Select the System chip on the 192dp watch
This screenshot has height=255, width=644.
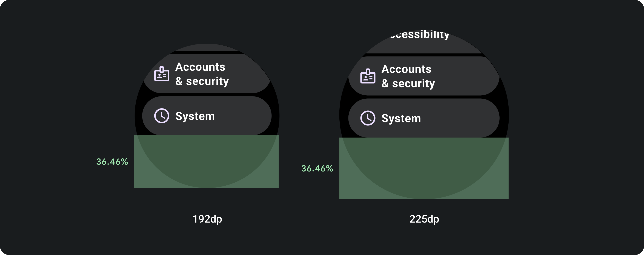[x=207, y=116]
